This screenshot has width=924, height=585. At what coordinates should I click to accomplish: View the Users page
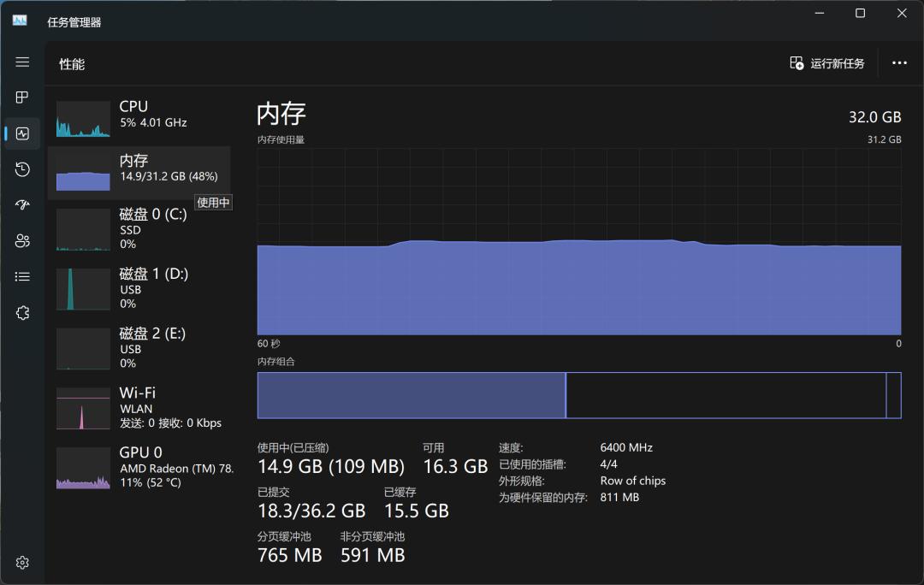coord(22,240)
